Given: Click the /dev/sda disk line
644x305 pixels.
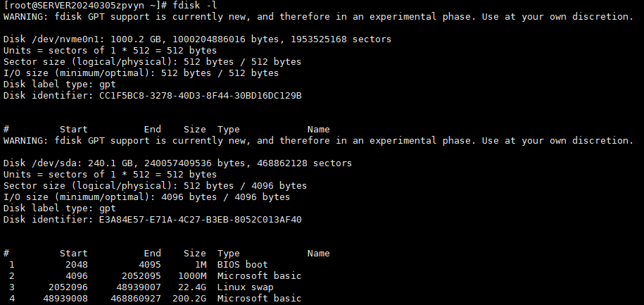Looking at the screenshot, I should click(x=177, y=163).
